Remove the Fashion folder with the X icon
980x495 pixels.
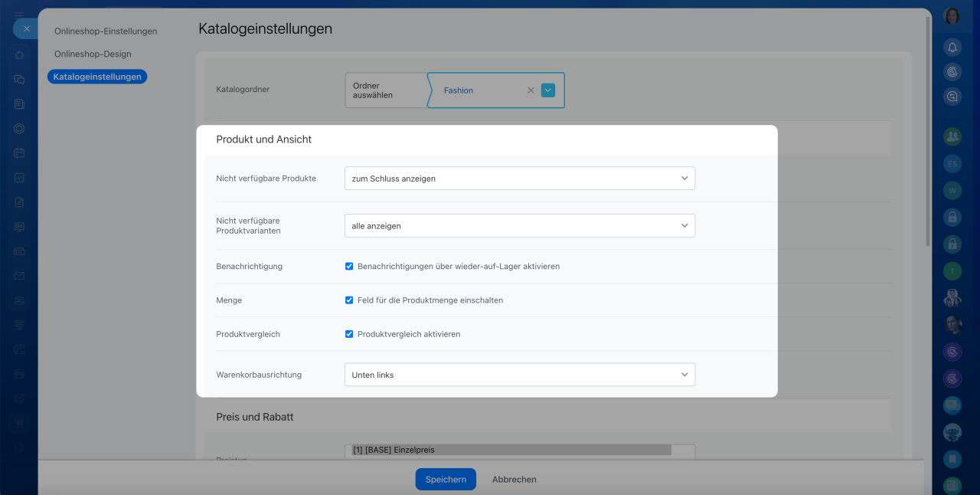coord(531,90)
